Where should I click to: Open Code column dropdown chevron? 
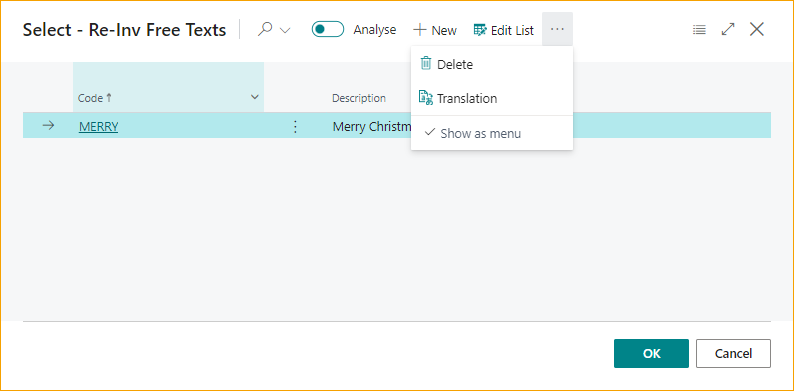(x=255, y=97)
